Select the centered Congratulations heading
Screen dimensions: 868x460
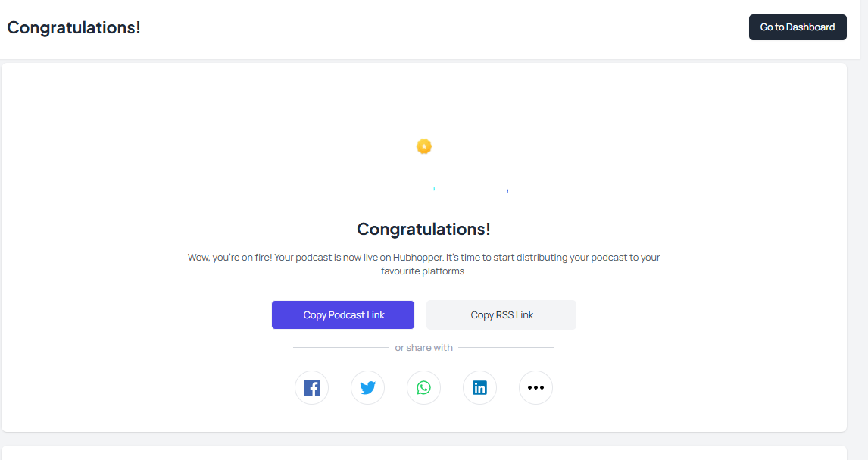click(423, 229)
